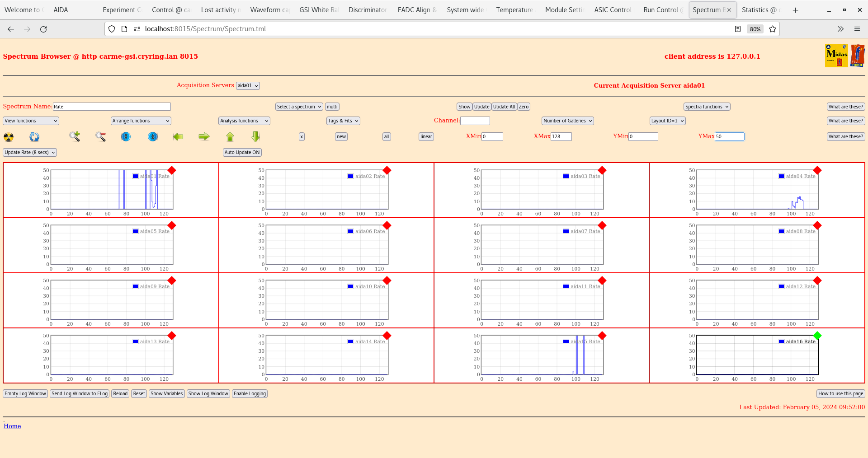This screenshot has width=868, height=458.
Task: Open the Update Rate (8 secs) dropdown
Action: point(30,153)
